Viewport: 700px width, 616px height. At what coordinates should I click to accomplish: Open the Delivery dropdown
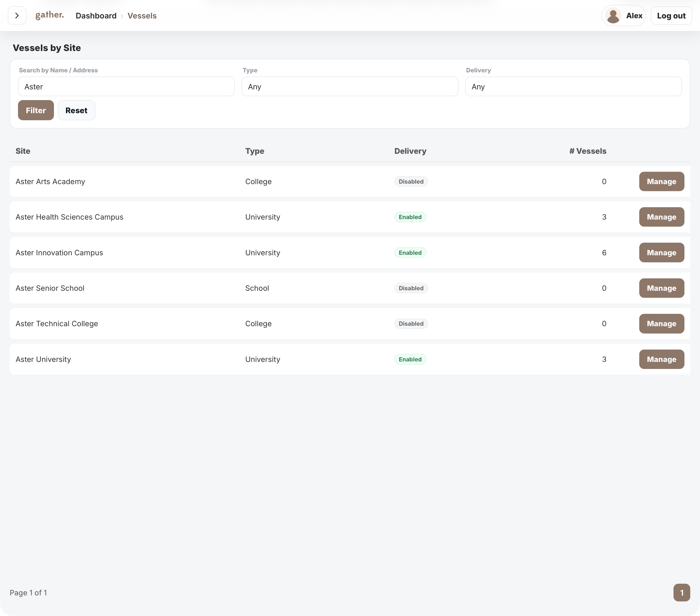point(573,86)
